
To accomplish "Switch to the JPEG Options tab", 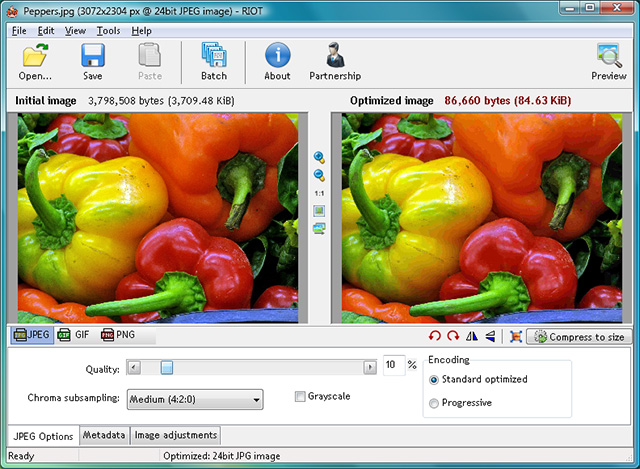I will pos(43,436).
